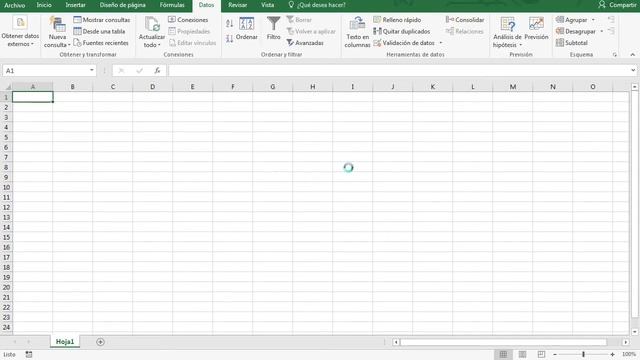Open Fuentes recientes
Image resolution: width=640 pixels, height=360 pixels.
click(x=101, y=42)
